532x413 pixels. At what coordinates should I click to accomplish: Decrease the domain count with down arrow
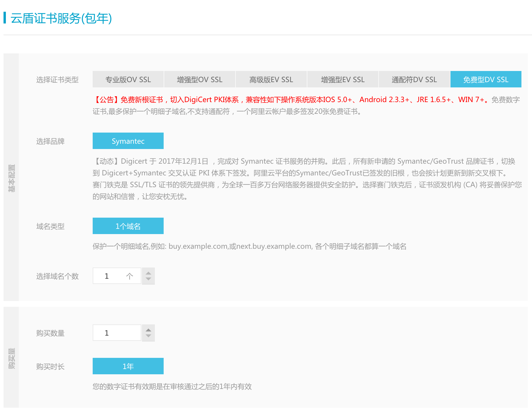pos(148,279)
